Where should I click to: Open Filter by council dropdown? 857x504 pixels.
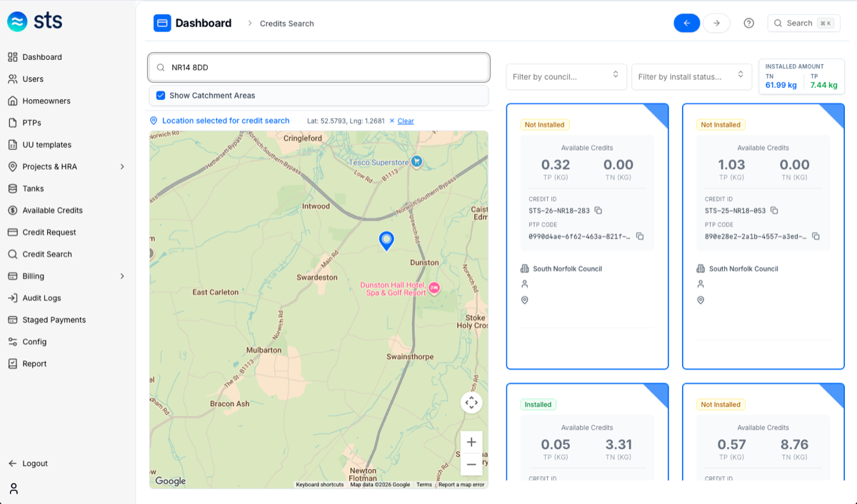[566, 76]
